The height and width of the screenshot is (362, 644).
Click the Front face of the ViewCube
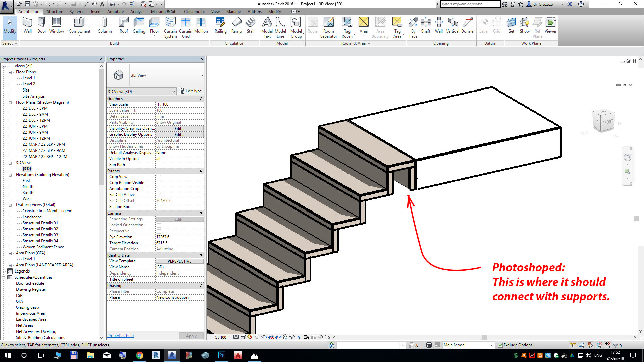(x=607, y=122)
